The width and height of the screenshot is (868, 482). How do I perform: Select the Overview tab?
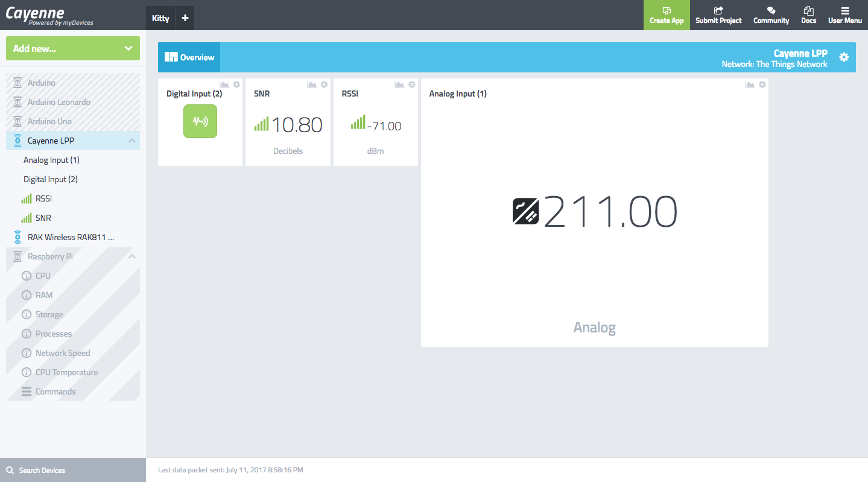[x=189, y=57]
